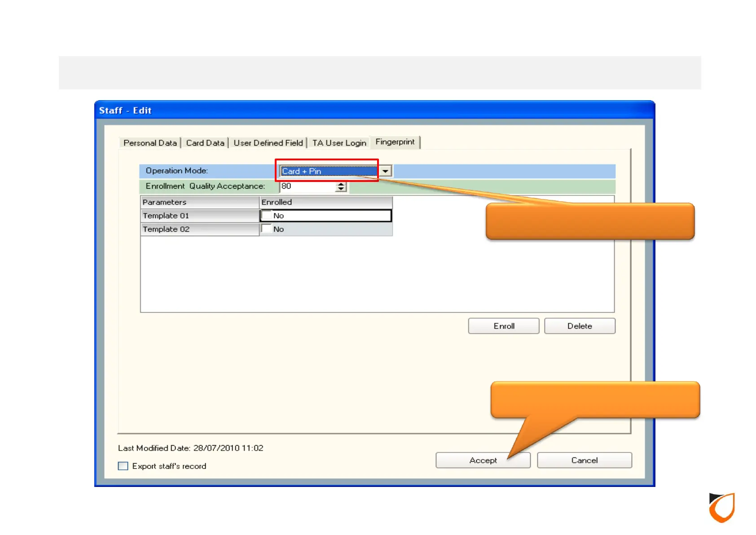Go to the TA User Login tab
Image resolution: width=756 pixels, height=535 pixels.
point(339,143)
